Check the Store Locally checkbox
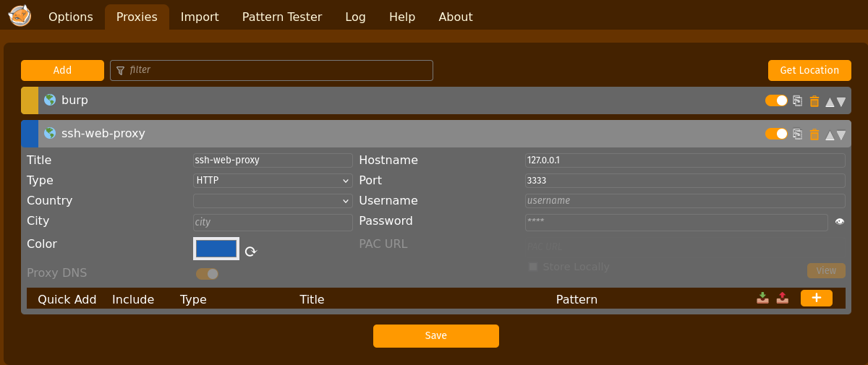 point(533,267)
